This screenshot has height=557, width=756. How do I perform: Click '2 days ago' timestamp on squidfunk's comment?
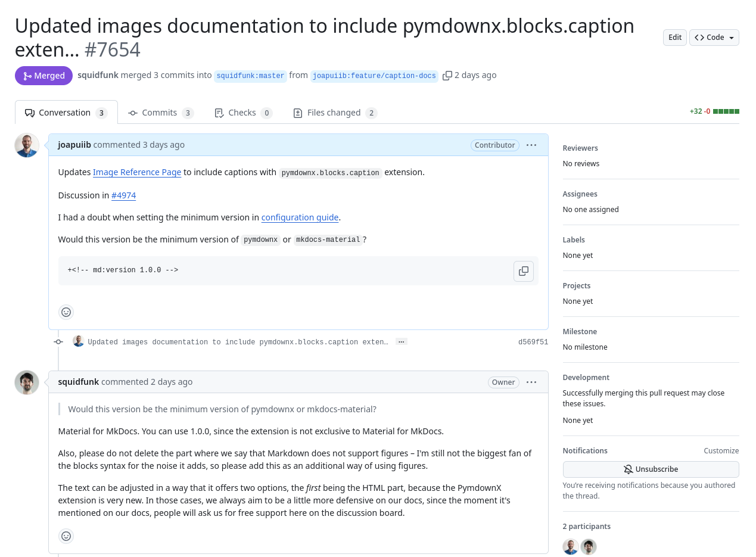(x=172, y=382)
